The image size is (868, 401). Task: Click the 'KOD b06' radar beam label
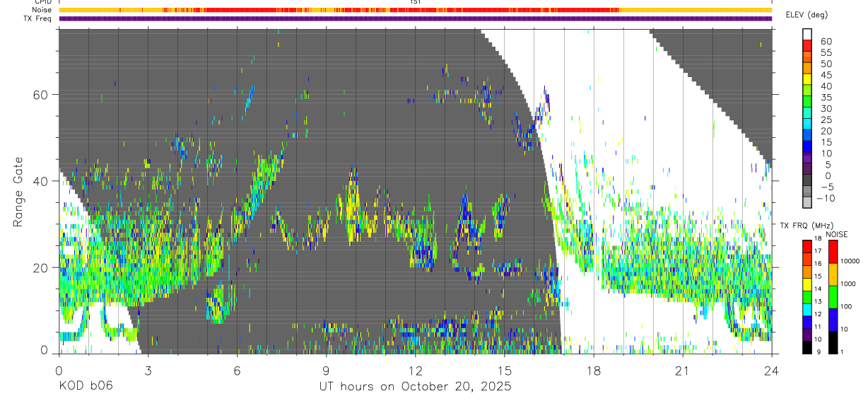coord(85,386)
